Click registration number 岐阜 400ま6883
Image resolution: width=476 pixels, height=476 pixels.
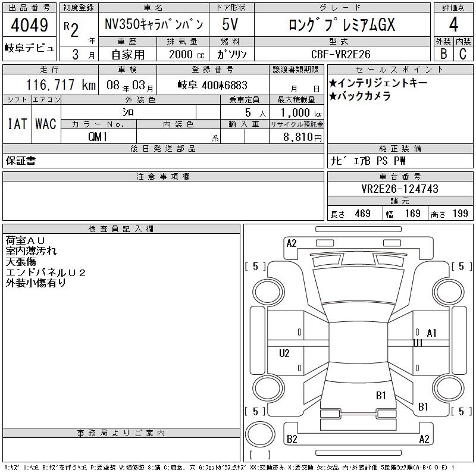(x=212, y=85)
